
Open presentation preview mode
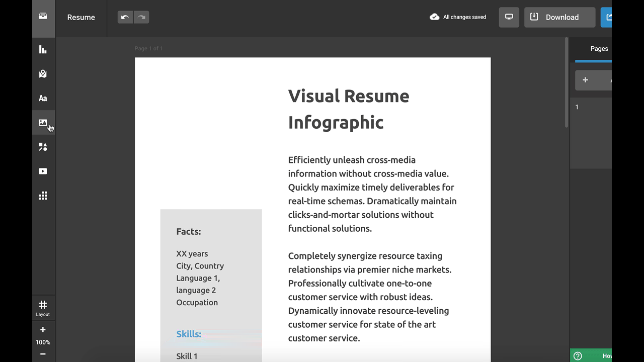[x=509, y=17]
